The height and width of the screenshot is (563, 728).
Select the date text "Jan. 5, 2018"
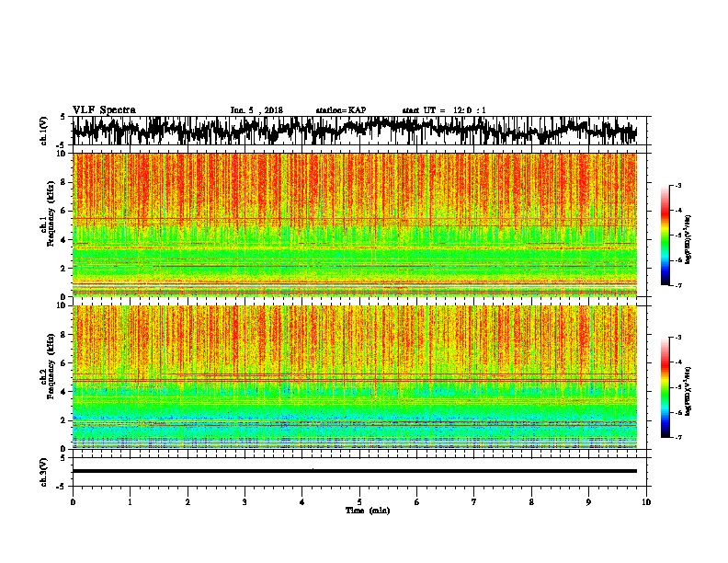(x=256, y=110)
